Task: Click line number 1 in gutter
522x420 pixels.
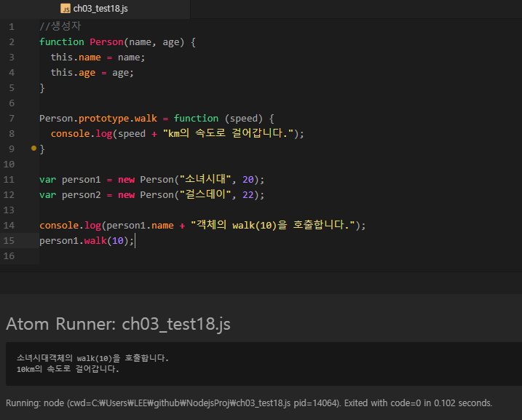Action: click(x=12, y=27)
